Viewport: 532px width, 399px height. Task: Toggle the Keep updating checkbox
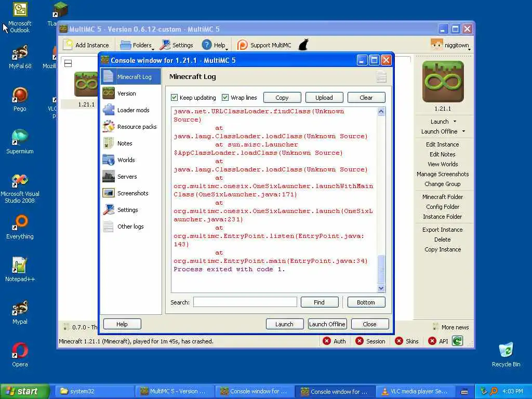tap(175, 97)
